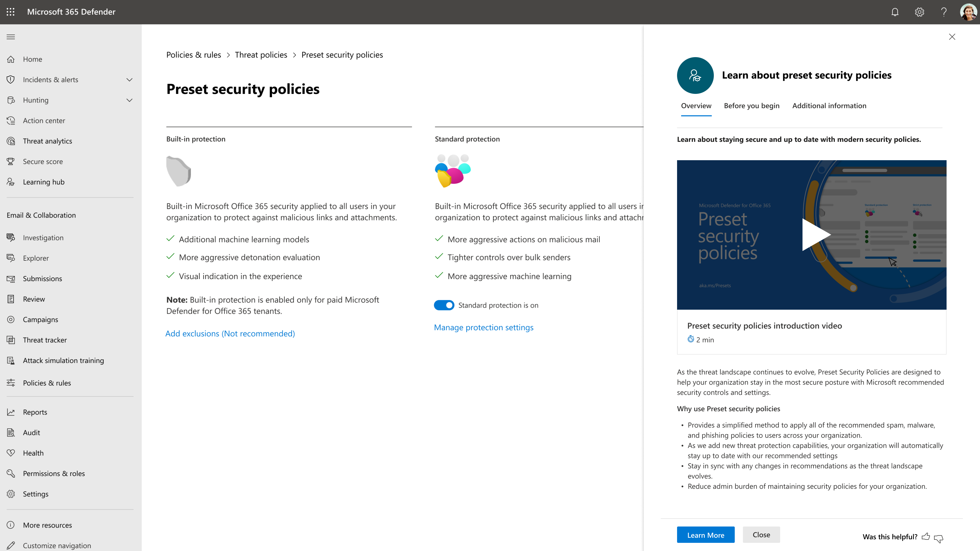Open the Microsoft 365 app launcher
Image resolution: width=980 pixels, height=551 pixels.
click(10, 12)
